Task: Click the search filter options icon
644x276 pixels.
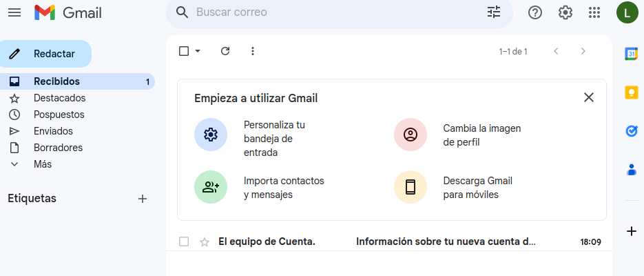Action: (494, 12)
